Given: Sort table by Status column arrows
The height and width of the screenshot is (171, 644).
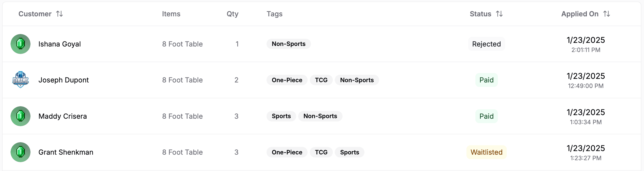Looking at the screenshot, I should [x=499, y=14].
